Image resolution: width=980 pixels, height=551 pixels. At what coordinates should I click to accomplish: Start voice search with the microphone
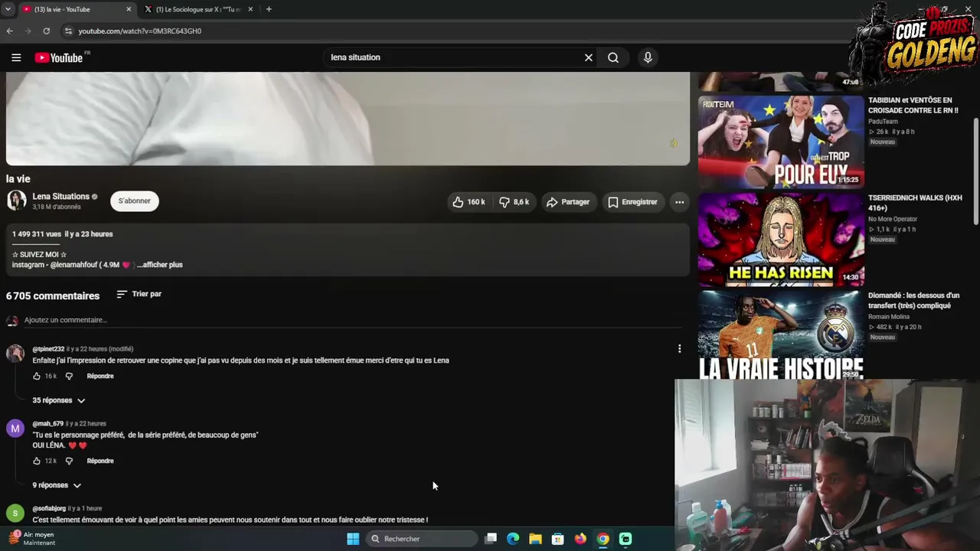tap(648, 57)
